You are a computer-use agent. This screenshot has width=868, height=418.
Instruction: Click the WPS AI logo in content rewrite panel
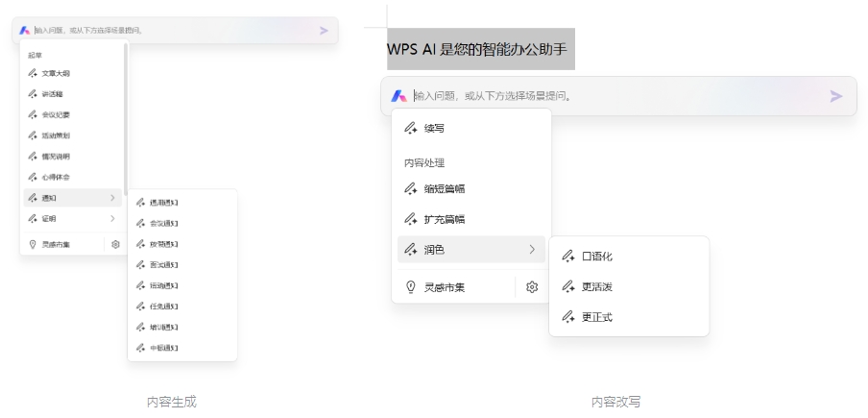(399, 96)
